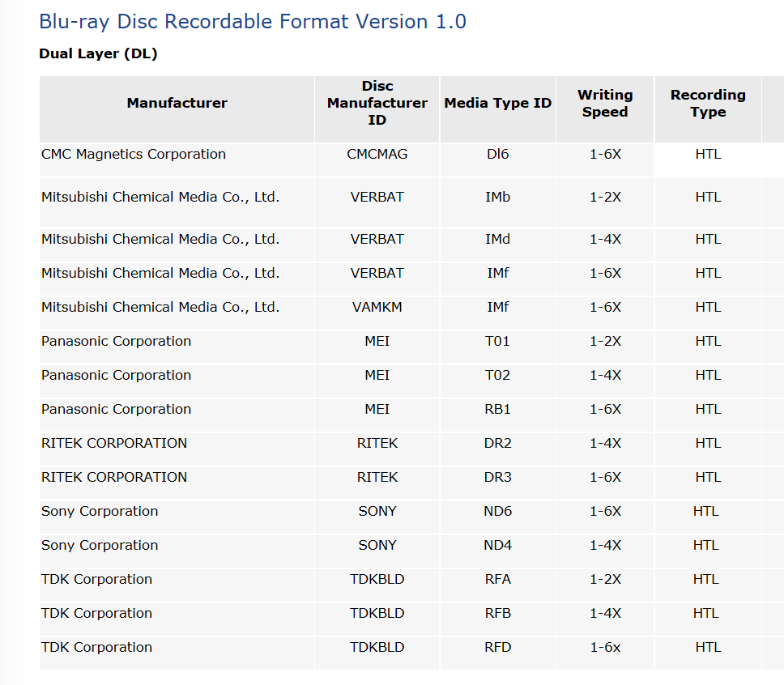This screenshot has height=685, width=784.
Task: Click the ND4 media type cell
Action: pos(497,545)
